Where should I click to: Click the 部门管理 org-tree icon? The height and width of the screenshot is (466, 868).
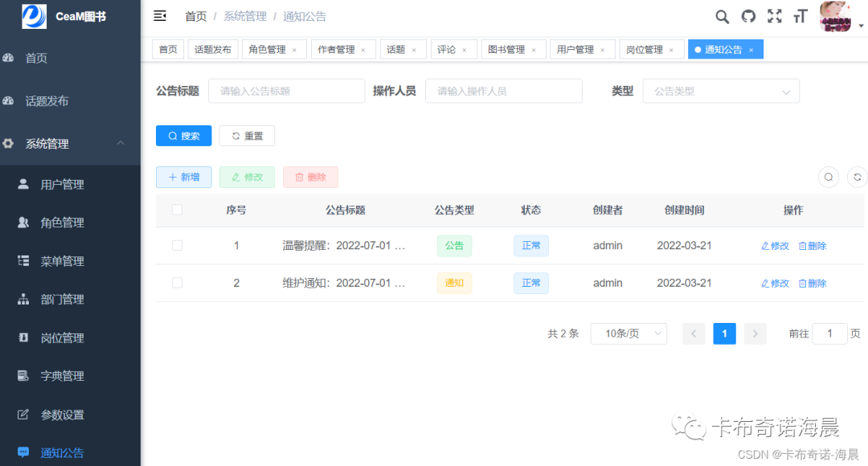point(23,299)
